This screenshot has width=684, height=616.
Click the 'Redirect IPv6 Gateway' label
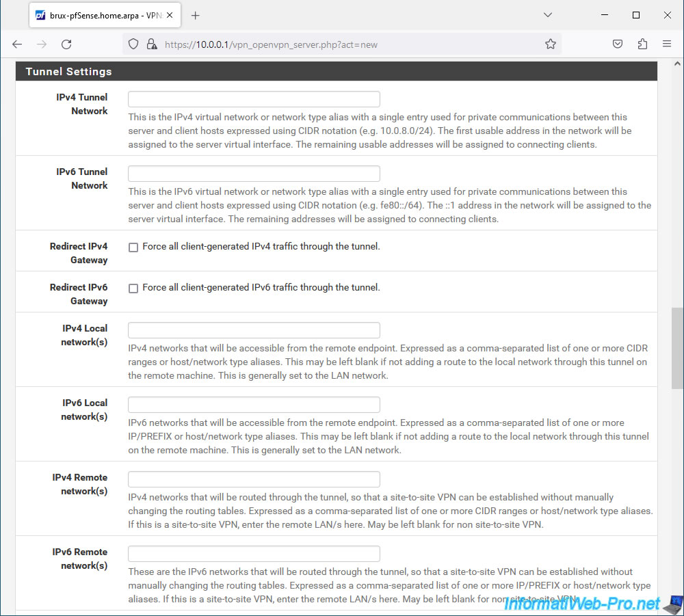click(x=79, y=294)
